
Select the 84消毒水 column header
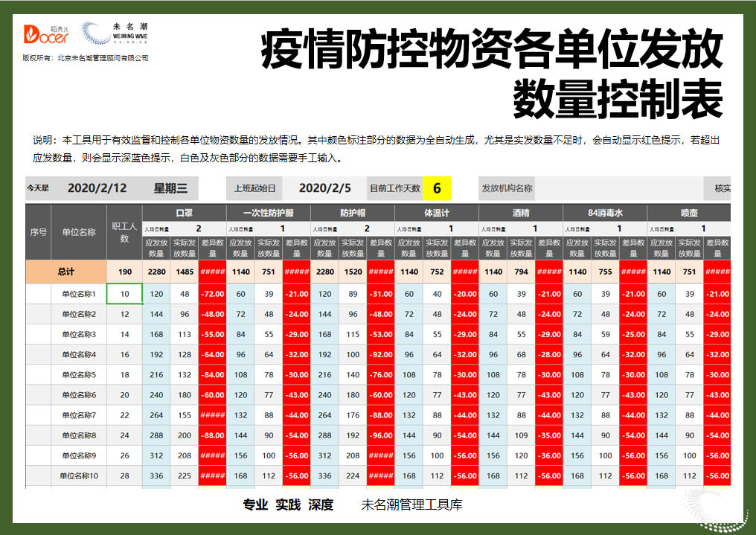pos(606,212)
